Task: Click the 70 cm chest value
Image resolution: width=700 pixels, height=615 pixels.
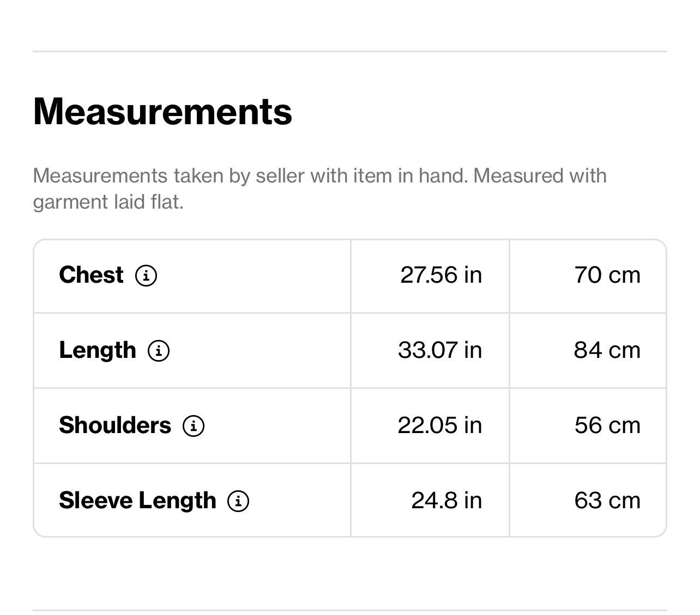Action: click(x=607, y=275)
